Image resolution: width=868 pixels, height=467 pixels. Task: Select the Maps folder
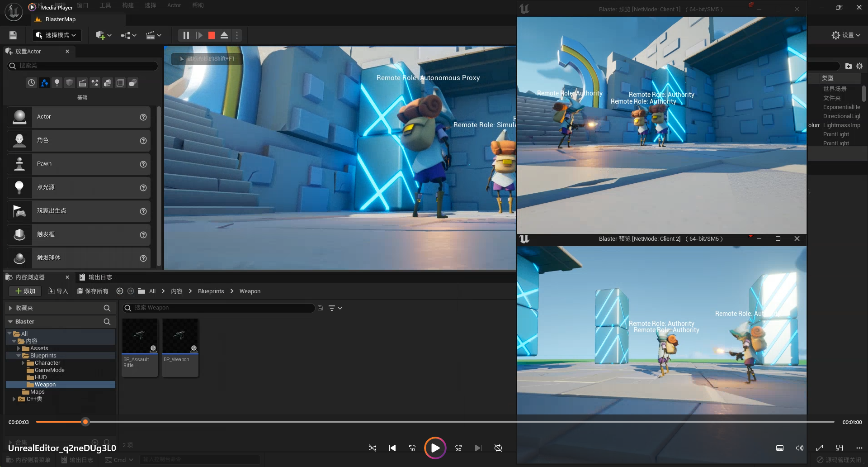click(37, 392)
